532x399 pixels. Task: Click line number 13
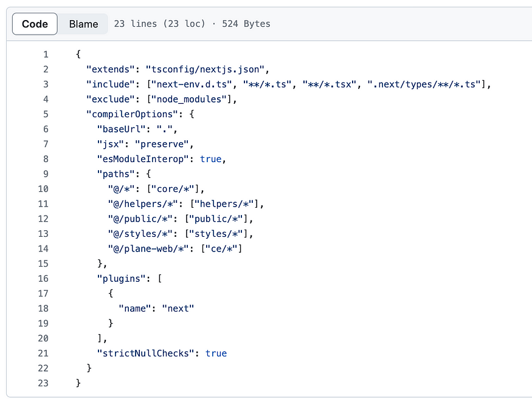(43, 234)
